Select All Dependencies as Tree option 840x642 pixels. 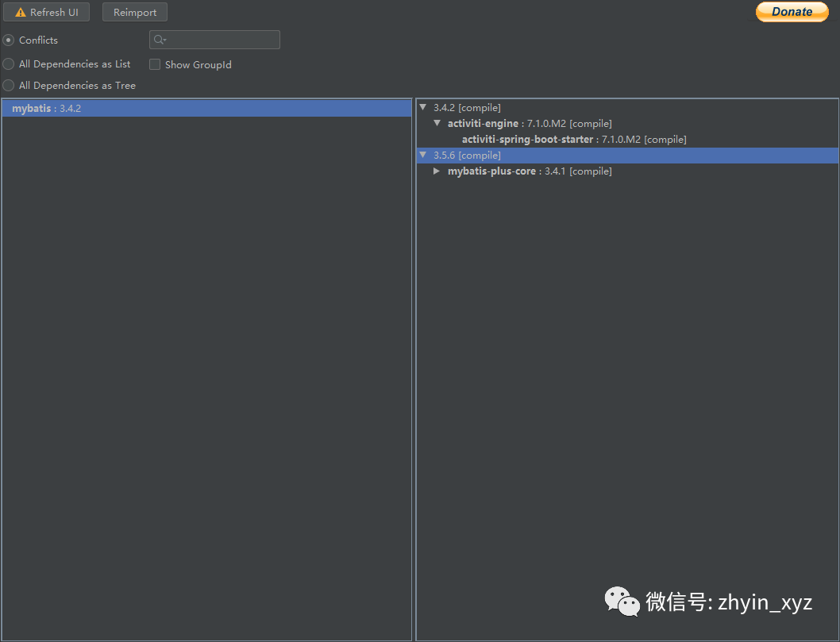(8, 85)
